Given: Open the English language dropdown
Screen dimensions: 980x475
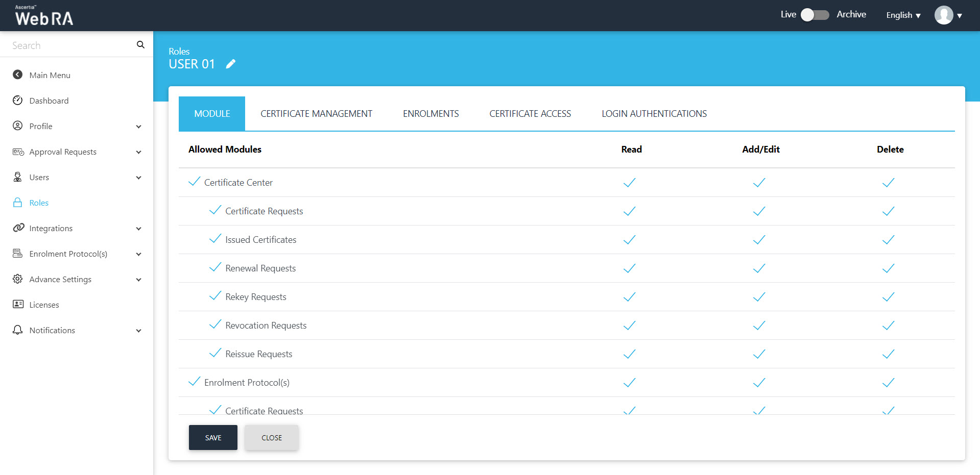Looking at the screenshot, I should (903, 15).
